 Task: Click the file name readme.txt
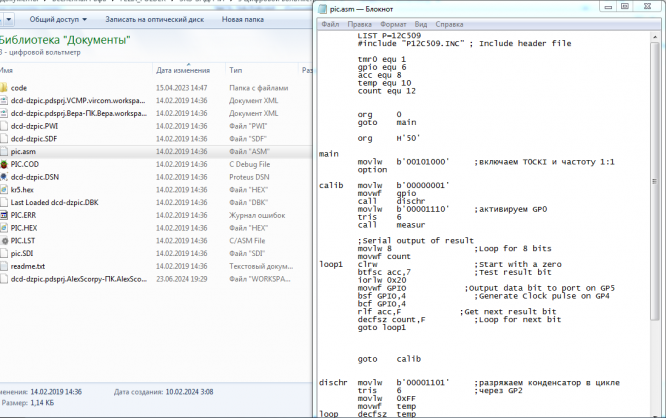click(28, 266)
